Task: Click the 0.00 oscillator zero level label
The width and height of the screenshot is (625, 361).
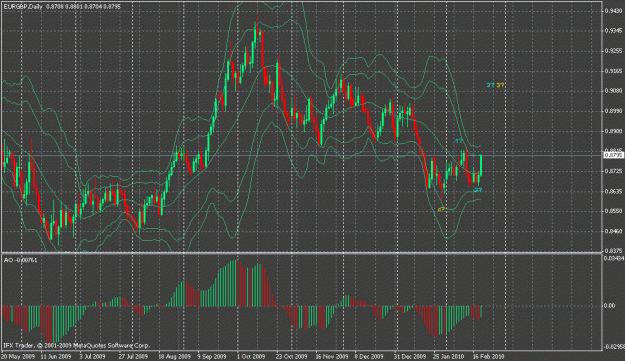Action: pos(609,306)
